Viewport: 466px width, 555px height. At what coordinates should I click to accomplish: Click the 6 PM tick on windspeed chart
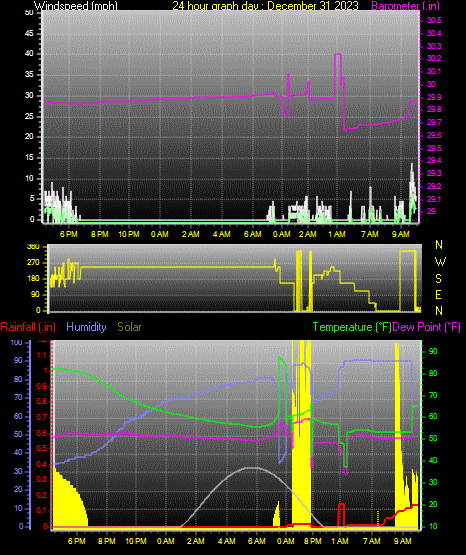pyautogui.click(x=69, y=234)
